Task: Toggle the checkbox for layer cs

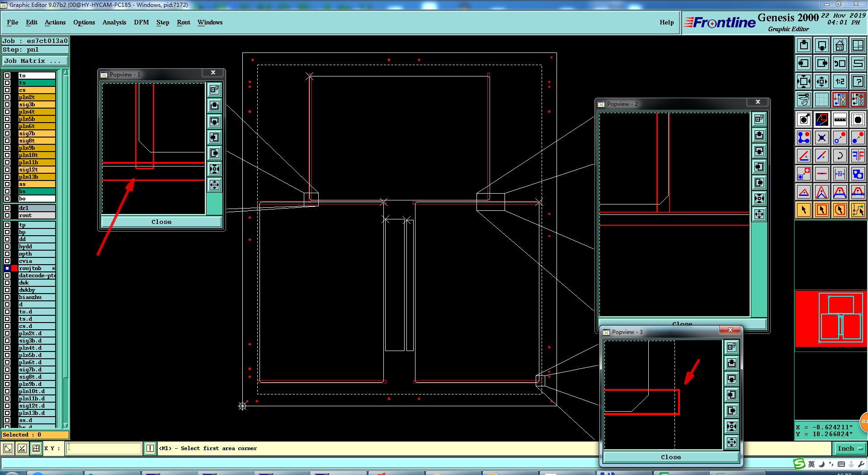Action: click(x=7, y=90)
